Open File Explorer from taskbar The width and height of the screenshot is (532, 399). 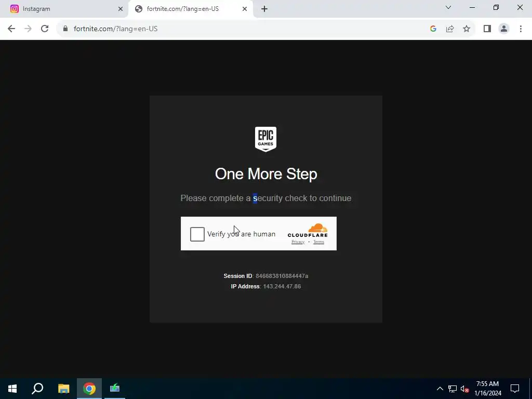coord(63,389)
